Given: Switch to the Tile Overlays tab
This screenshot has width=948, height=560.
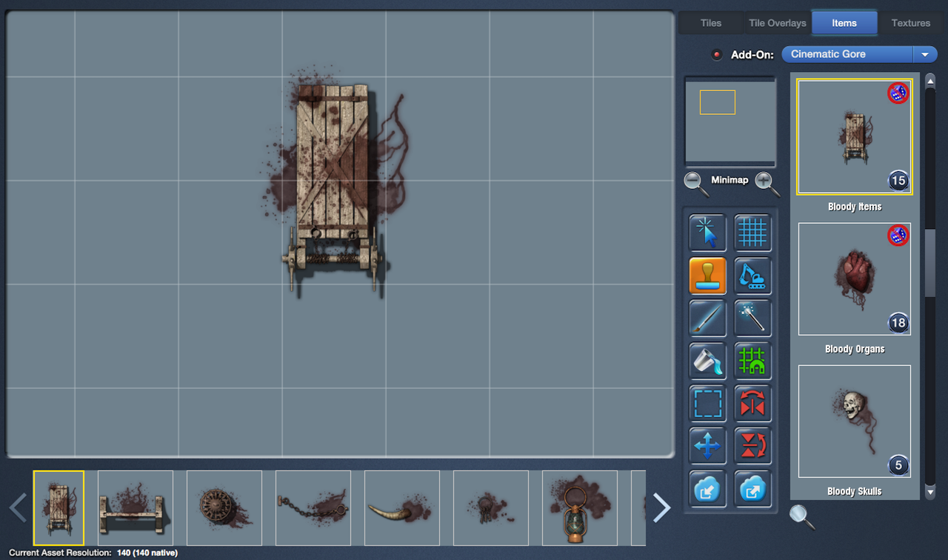Looking at the screenshot, I should click(778, 23).
